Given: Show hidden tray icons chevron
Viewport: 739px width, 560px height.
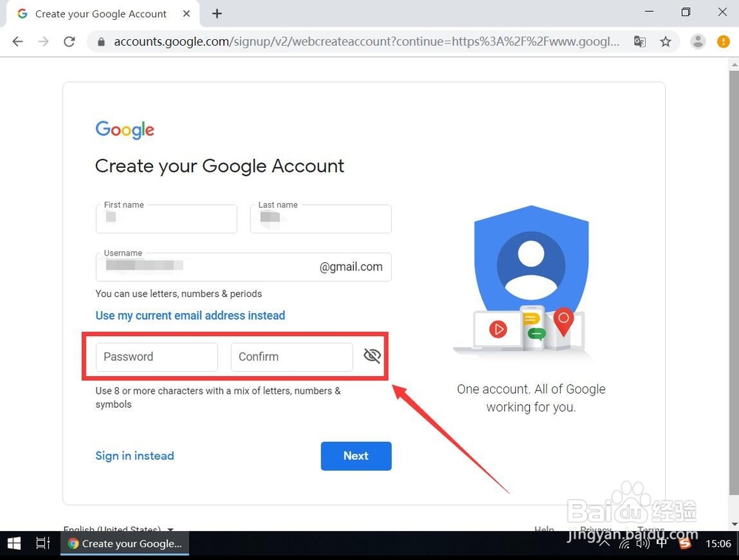Looking at the screenshot, I should pos(605,544).
